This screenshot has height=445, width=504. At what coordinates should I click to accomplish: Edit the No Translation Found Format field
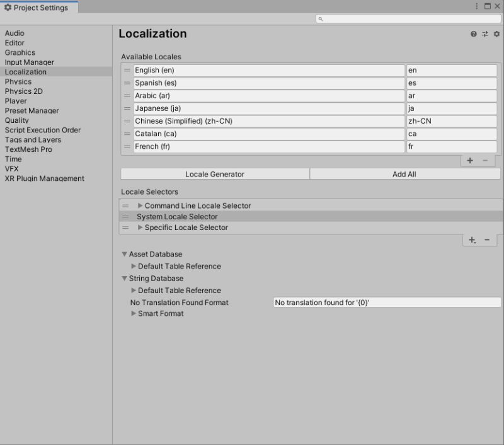point(384,302)
